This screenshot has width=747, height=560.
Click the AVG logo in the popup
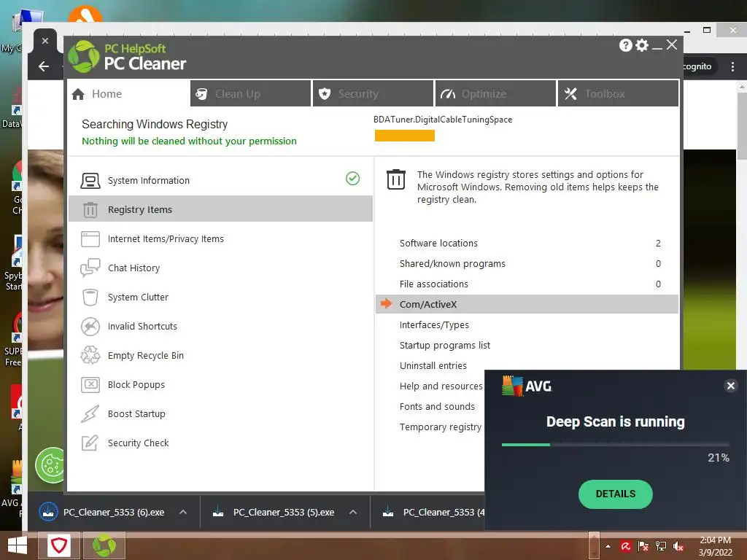pyautogui.click(x=527, y=386)
